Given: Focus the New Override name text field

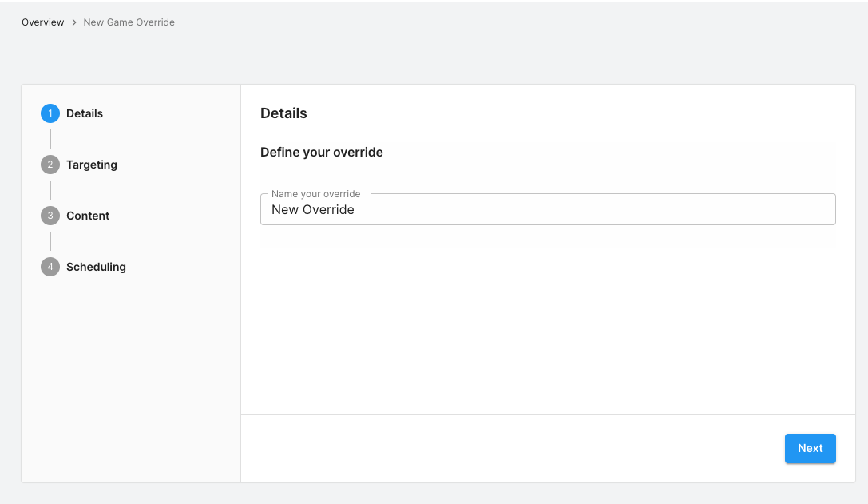Looking at the screenshot, I should point(548,210).
